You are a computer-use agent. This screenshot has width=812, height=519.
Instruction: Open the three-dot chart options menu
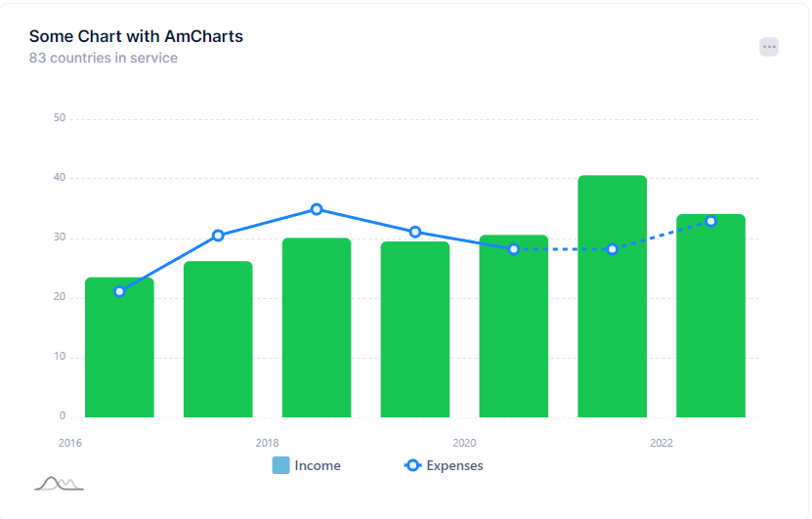(769, 47)
